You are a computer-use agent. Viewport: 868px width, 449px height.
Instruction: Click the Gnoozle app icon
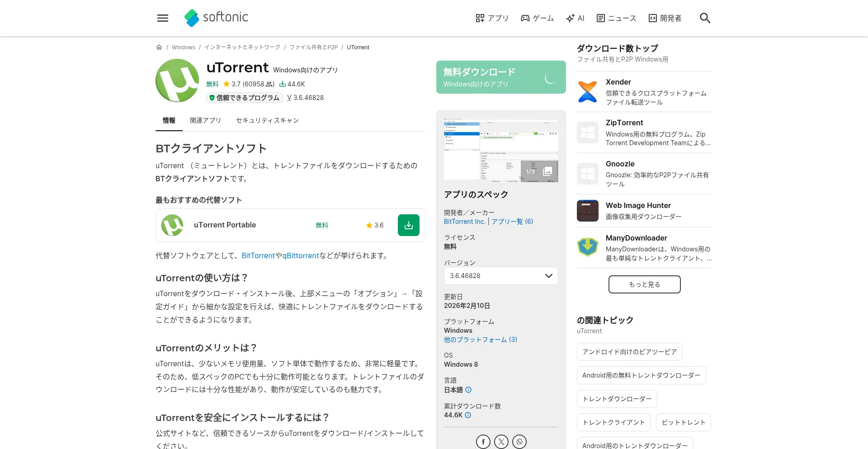tap(588, 174)
